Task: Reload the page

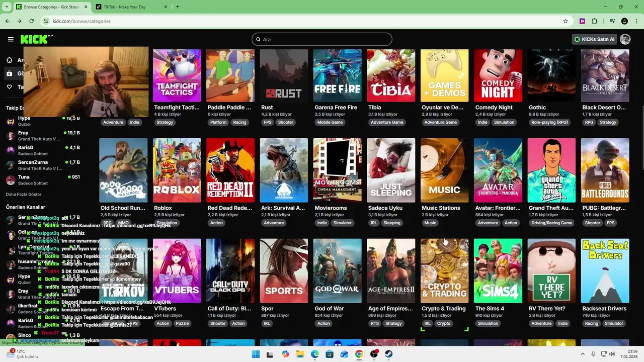Action: click(x=31, y=21)
